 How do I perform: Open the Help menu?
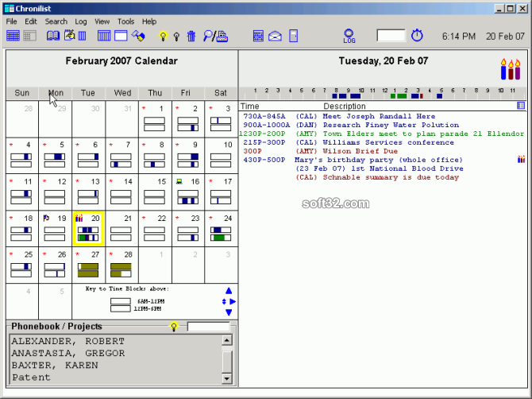point(149,21)
